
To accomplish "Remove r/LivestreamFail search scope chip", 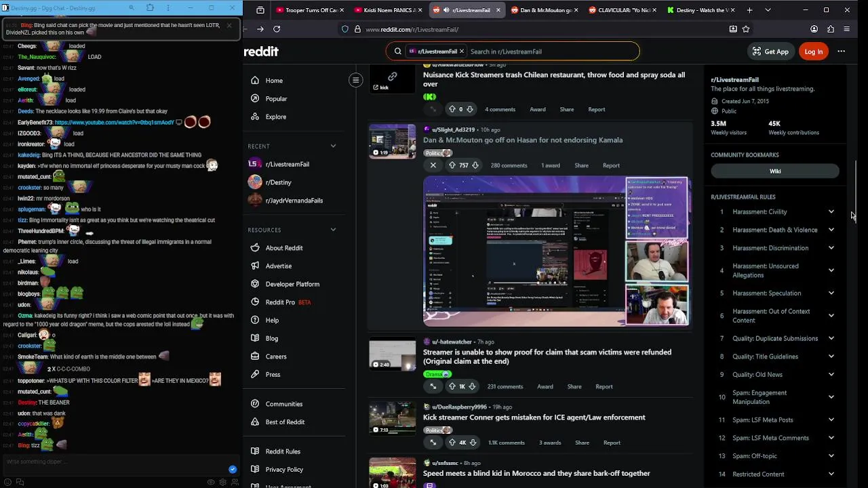I will click(x=462, y=52).
